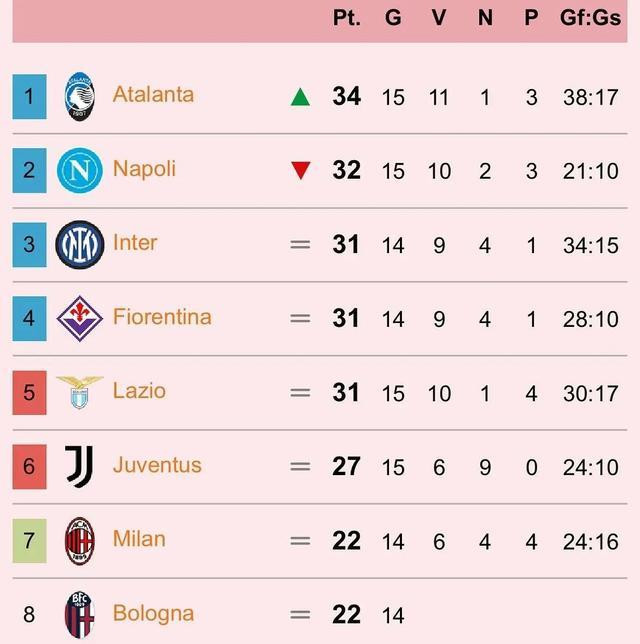640x644 pixels.
Task: Click the Juventus J logo
Action: tap(80, 467)
